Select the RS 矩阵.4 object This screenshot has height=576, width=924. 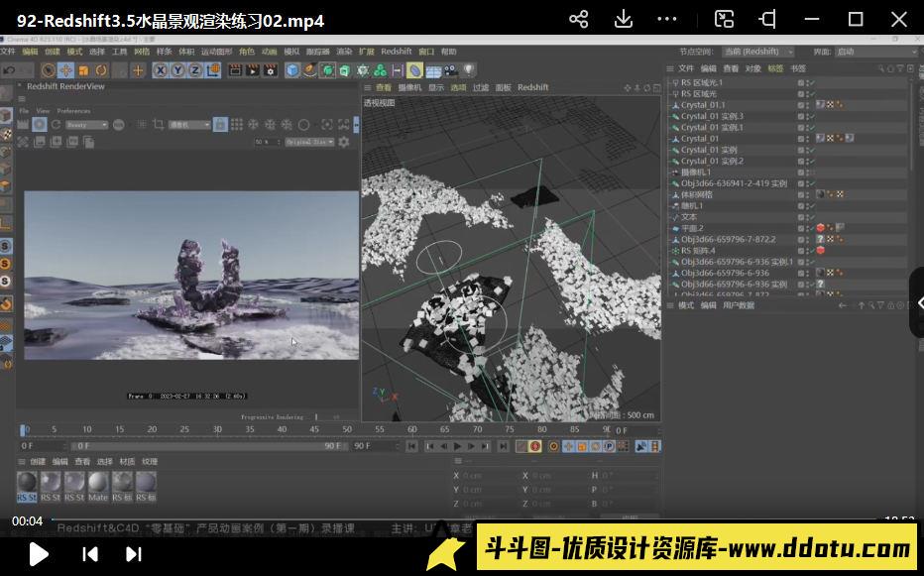point(698,251)
